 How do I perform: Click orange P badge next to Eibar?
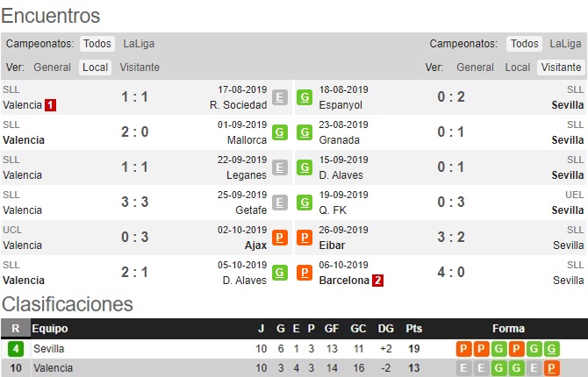(305, 238)
